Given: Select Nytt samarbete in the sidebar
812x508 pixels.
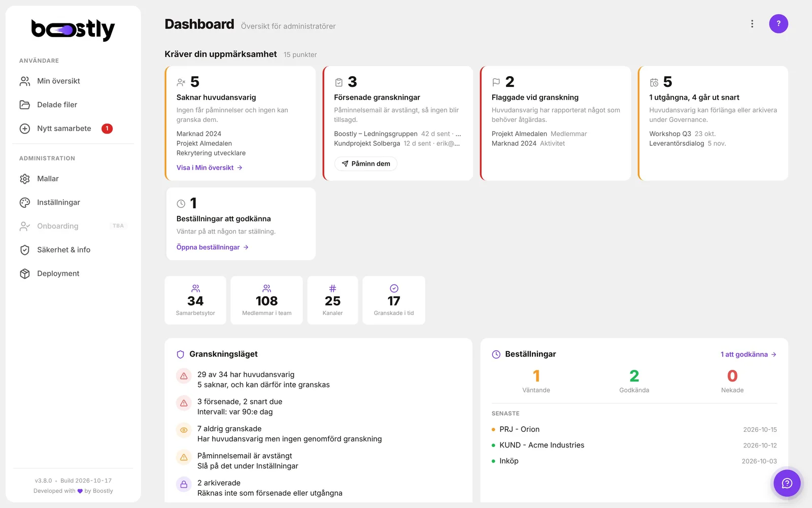Looking at the screenshot, I should (73, 129).
